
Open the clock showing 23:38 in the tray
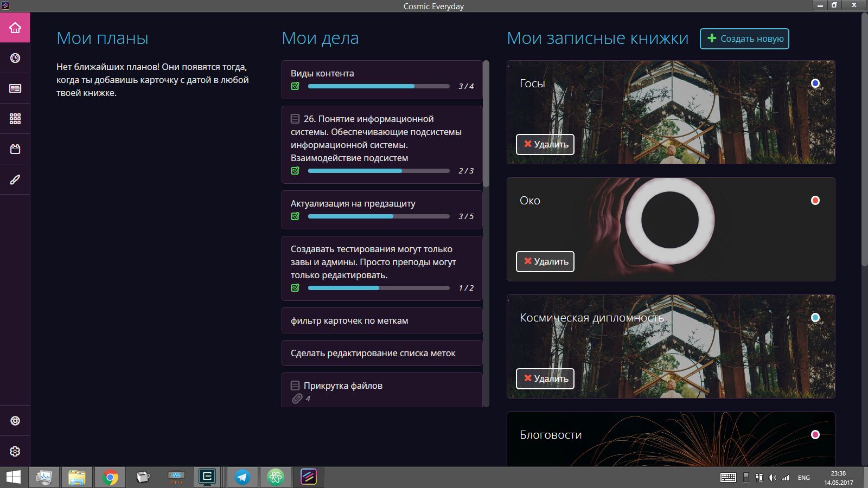pyautogui.click(x=838, y=478)
